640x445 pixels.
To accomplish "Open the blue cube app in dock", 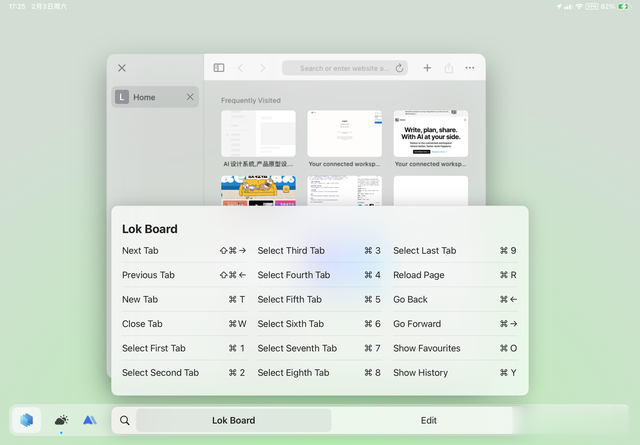I will point(27,420).
